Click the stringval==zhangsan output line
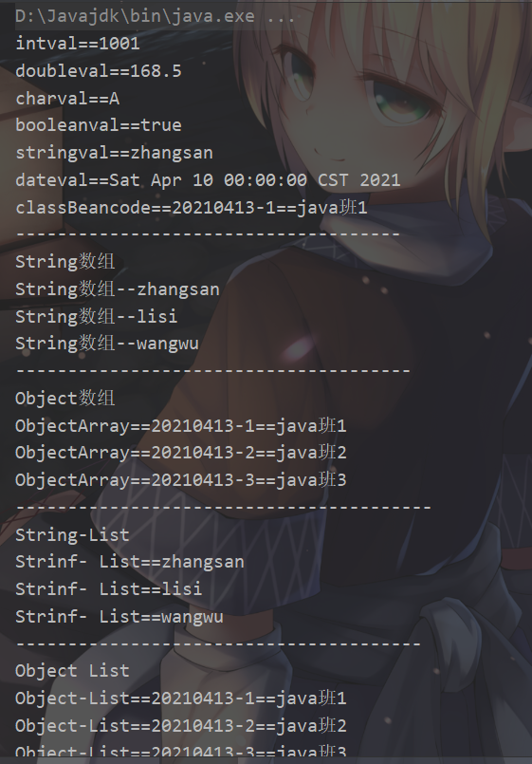 (115, 153)
